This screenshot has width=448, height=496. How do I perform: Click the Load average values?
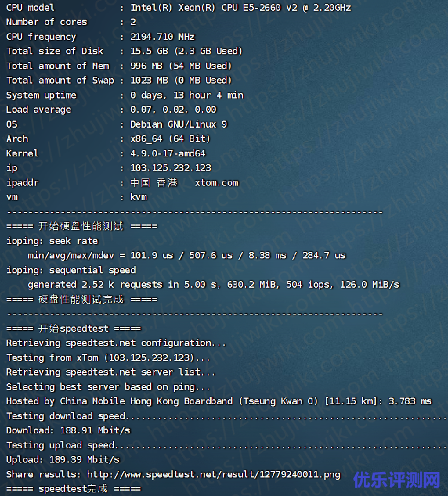pyautogui.click(x=173, y=110)
